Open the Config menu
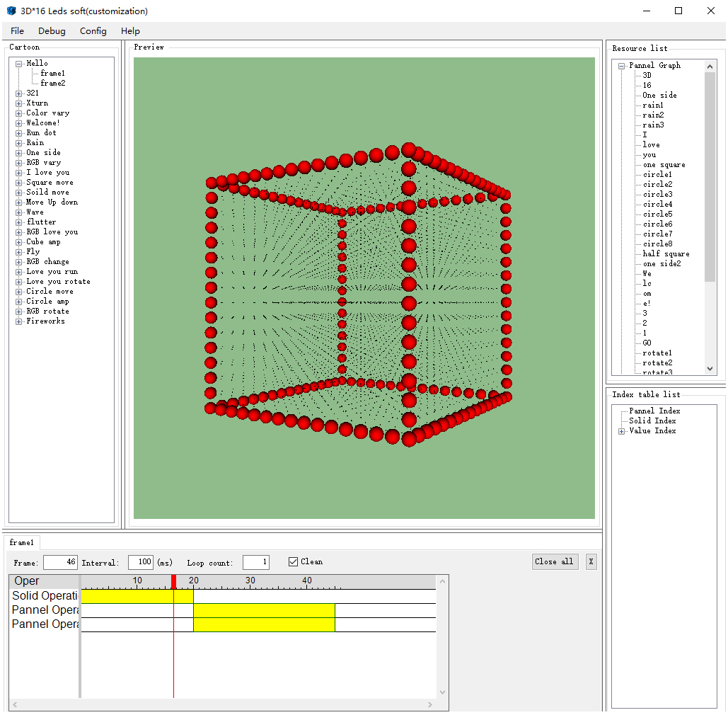The height and width of the screenshot is (715, 728). (93, 30)
